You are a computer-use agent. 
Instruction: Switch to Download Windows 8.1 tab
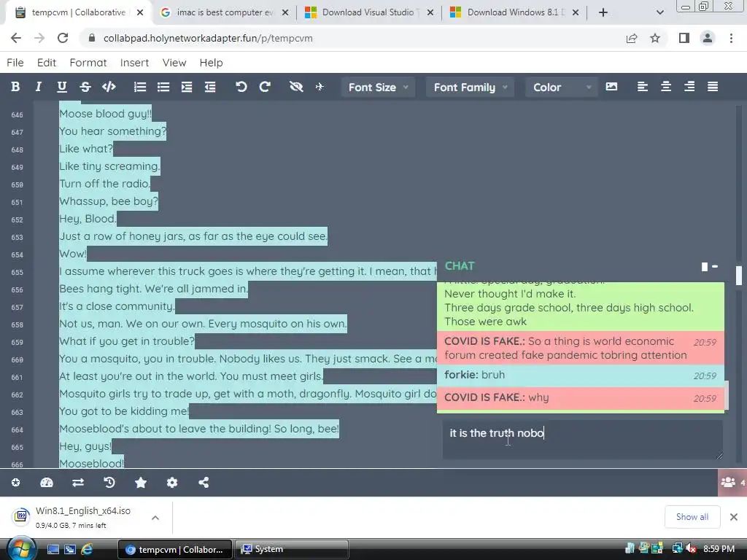pyautogui.click(x=514, y=12)
